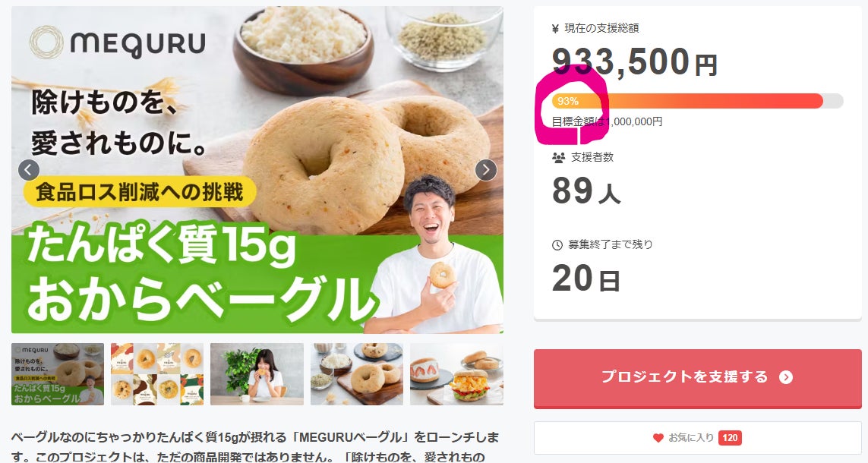Click the clock icon beside 募集終了まで残り
Image resolution: width=868 pixels, height=463 pixels.
pos(557,245)
